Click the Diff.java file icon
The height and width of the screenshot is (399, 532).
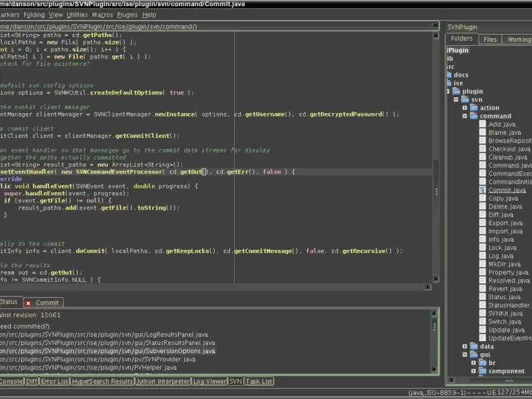483,215
